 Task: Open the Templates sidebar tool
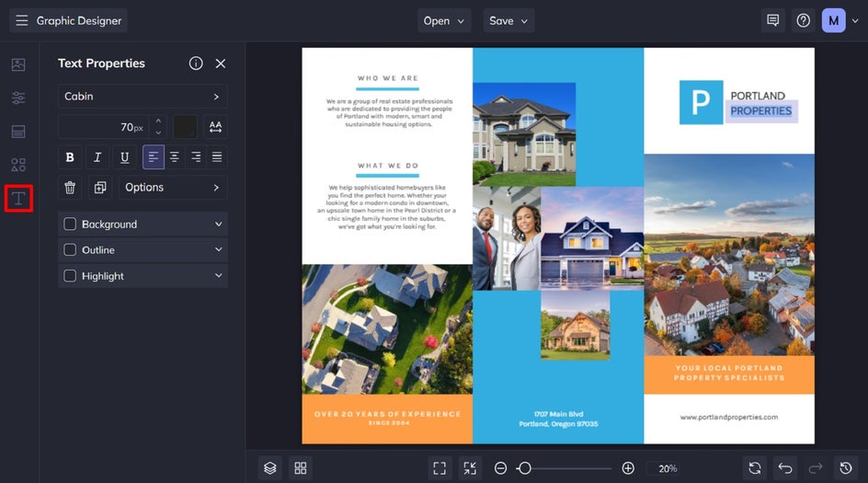click(18, 132)
